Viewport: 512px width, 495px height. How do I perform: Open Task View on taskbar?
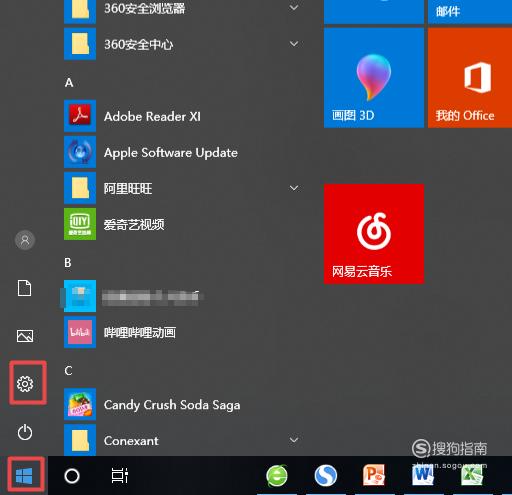[120, 476]
